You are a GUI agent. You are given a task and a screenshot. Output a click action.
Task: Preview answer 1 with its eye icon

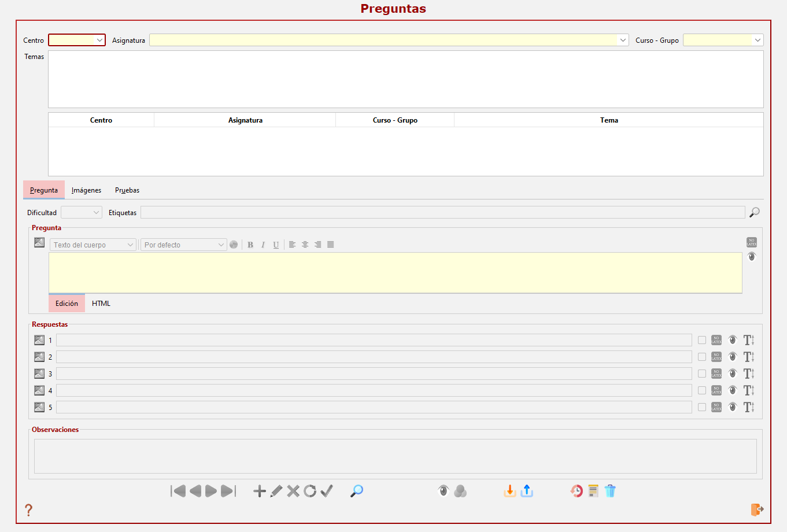733,340
